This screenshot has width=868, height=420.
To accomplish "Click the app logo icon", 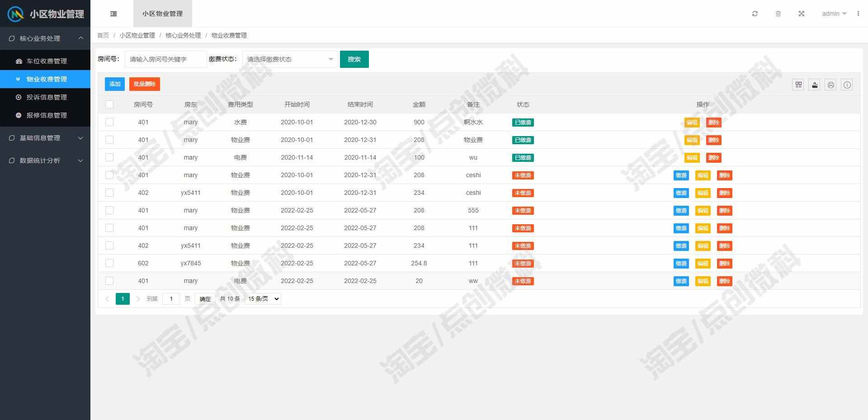I will (15, 14).
